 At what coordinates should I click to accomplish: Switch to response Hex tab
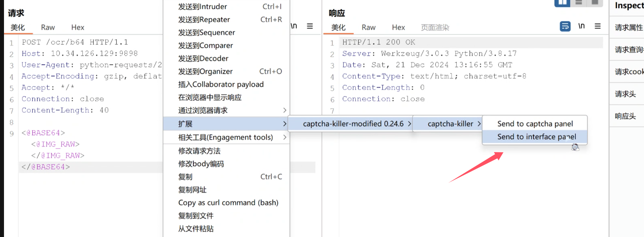click(x=398, y=27)
